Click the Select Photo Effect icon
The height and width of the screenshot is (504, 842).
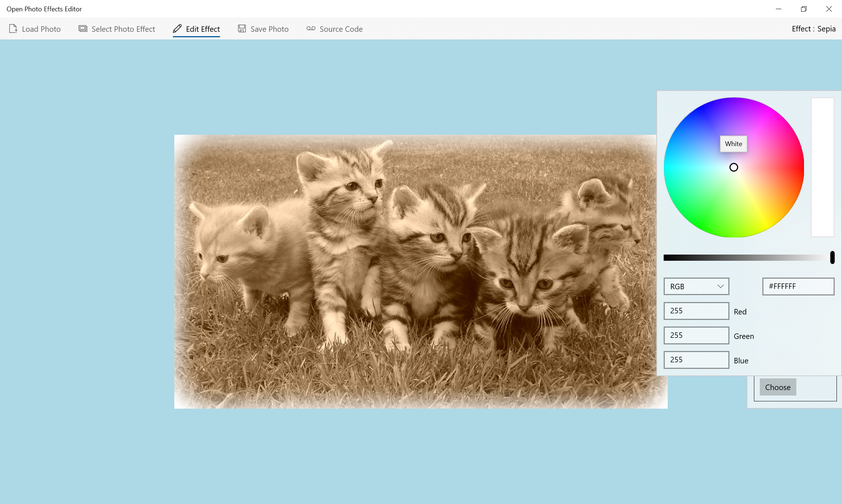click(x=83, y=28)
